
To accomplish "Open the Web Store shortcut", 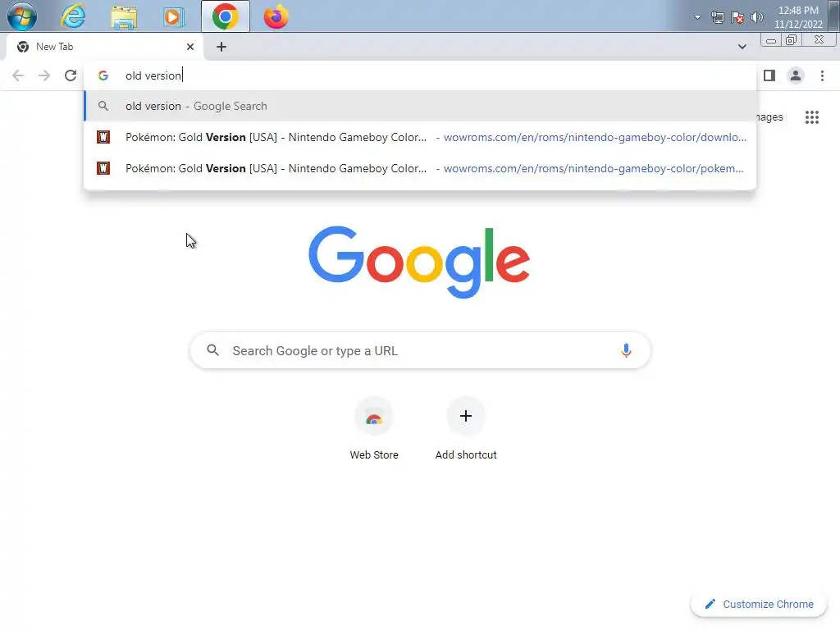I will click(374, 428).
